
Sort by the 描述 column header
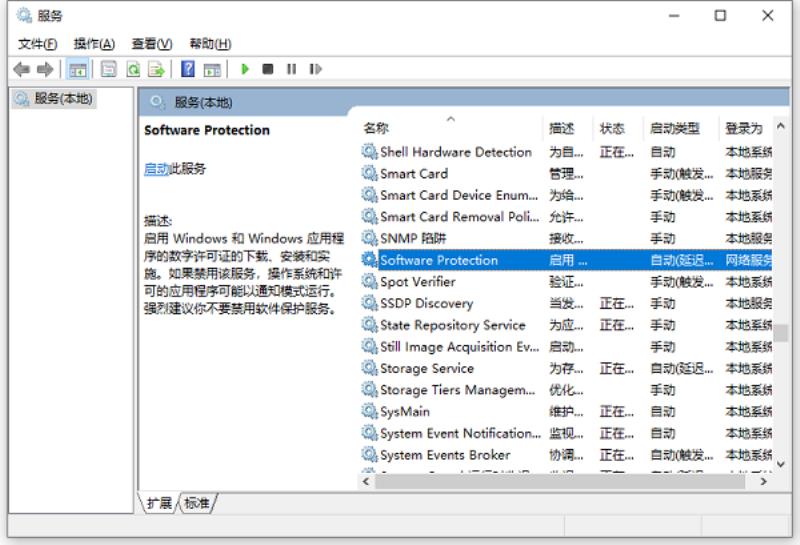click(568, 128)
